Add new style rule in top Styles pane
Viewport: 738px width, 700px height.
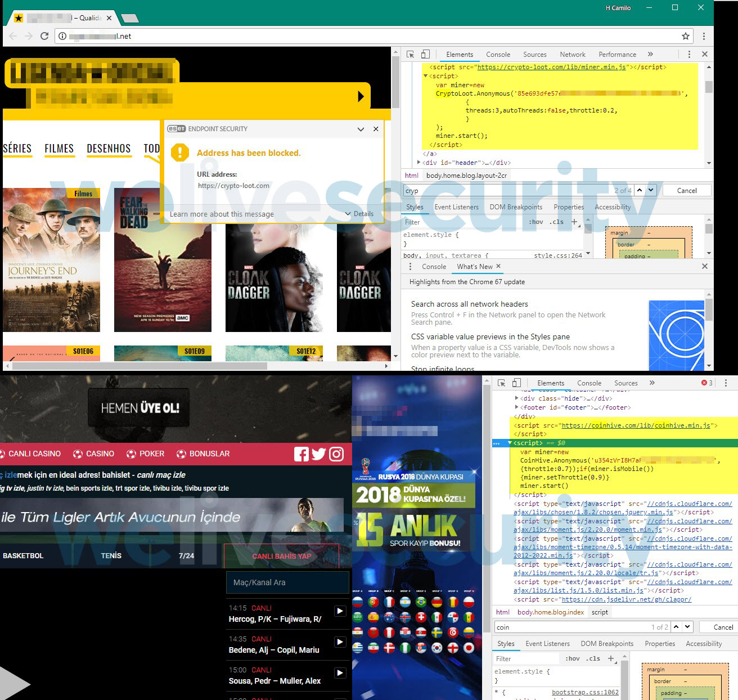[x=574, y=222]
